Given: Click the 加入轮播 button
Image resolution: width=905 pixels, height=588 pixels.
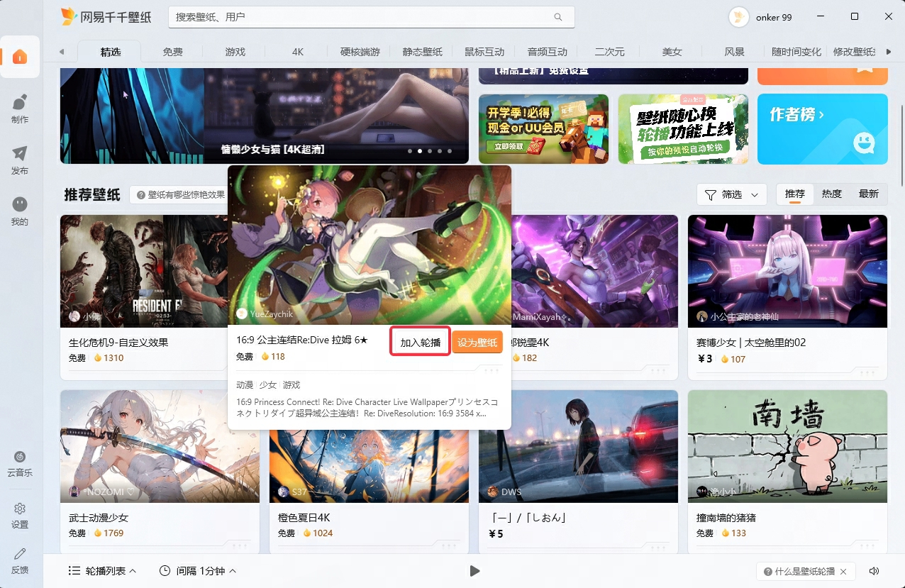Looking at the screenshot, I should (421, 343).
